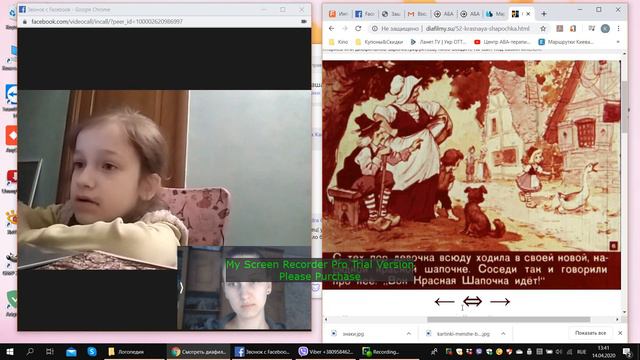This screenshot has height=360, width=640.
Task: Open options for the 'знаки.jpg' download
Action: pos(409,333)
